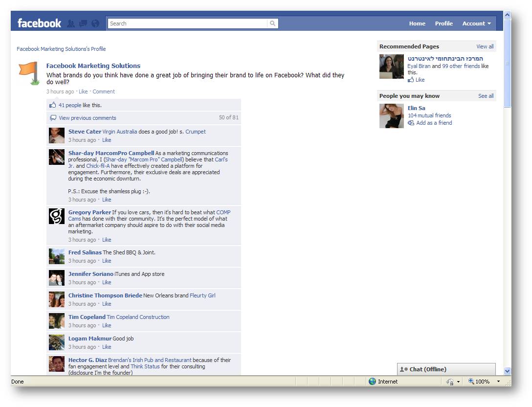This screenshot has height=407, width=532.
Task: Open the Virgin Australia link
Action: (x=120, y=132)
